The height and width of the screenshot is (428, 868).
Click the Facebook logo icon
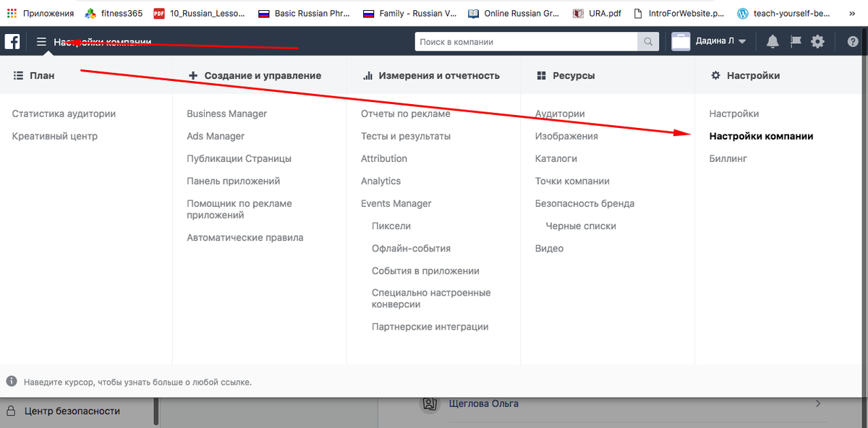12,42
